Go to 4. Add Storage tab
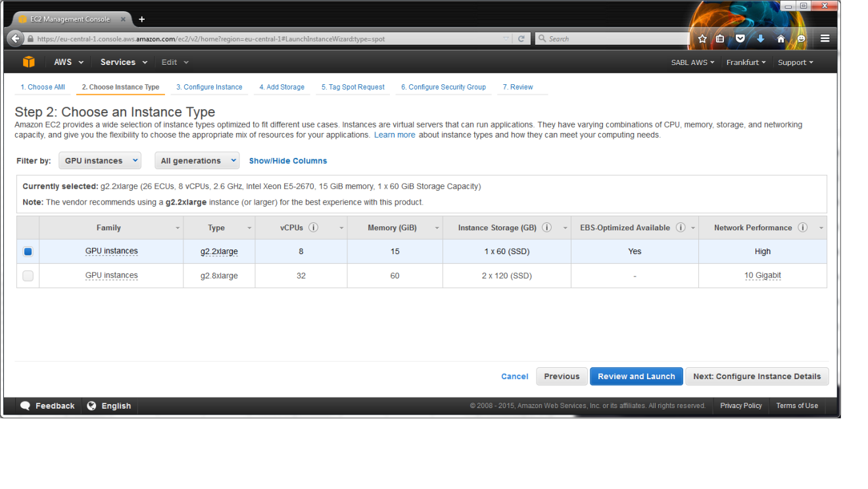Viewport: 868px width, 489px height. [x=281, y=87]
